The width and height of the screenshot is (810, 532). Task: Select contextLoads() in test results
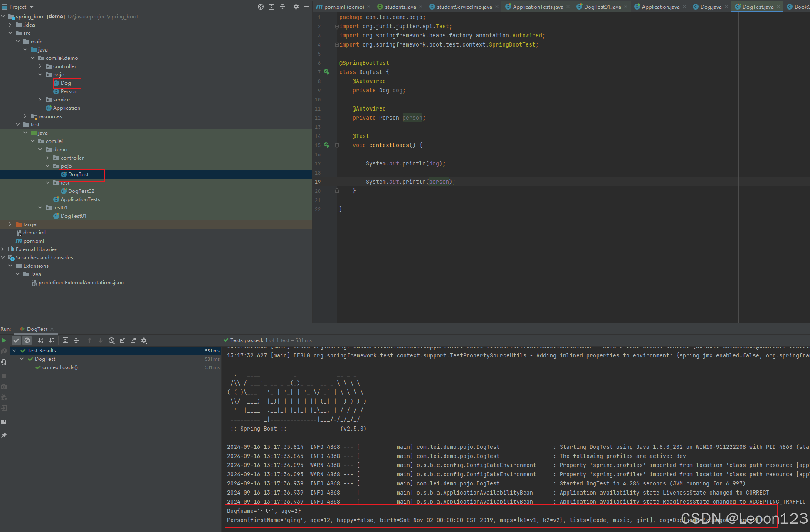click(60, 367)
